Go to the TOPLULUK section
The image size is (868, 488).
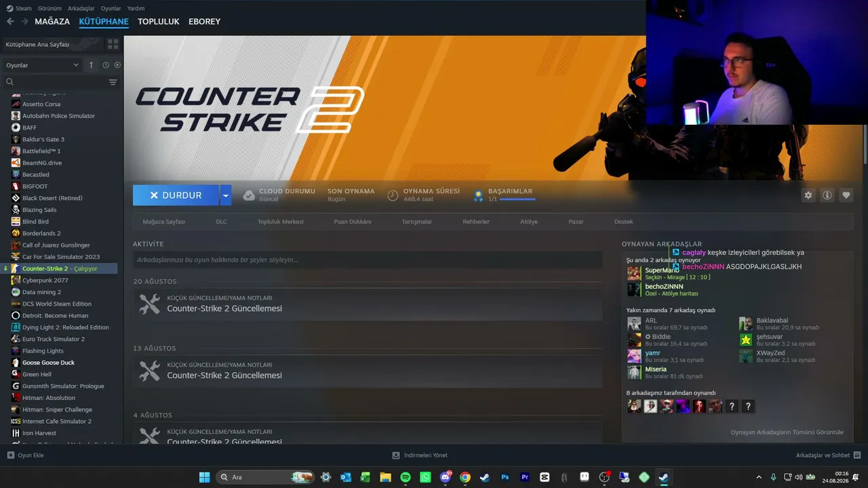(x=159, y=22)
